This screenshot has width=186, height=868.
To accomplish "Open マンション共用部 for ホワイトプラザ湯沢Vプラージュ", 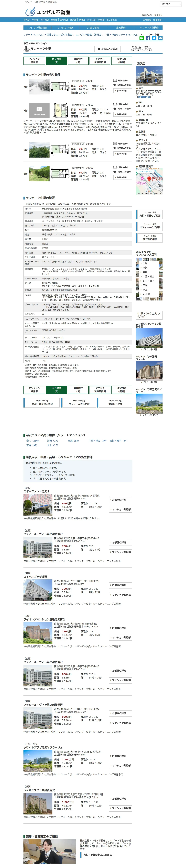I will point(121,766).
